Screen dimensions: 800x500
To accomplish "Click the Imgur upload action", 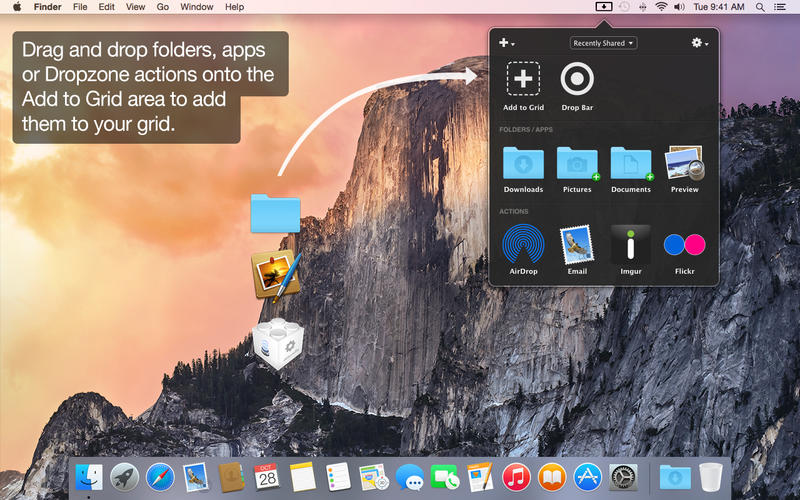I will (x=631, y=244).
